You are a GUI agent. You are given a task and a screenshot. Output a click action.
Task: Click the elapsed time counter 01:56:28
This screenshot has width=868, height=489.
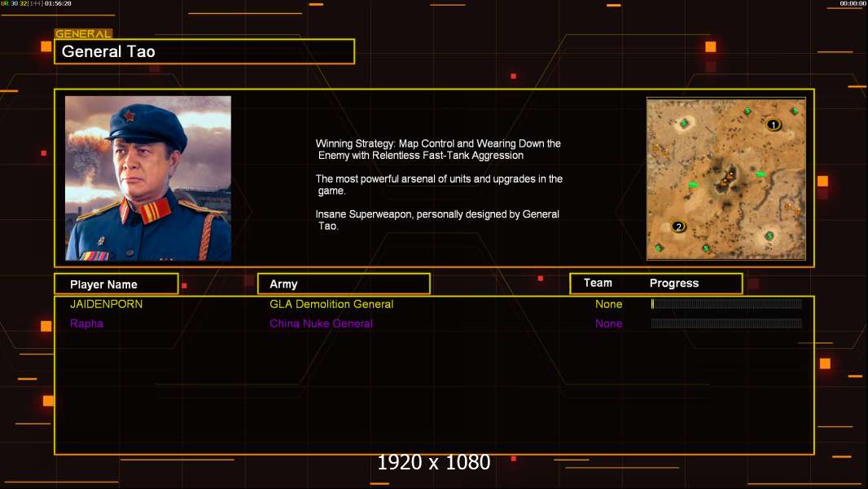pos(58,3)
